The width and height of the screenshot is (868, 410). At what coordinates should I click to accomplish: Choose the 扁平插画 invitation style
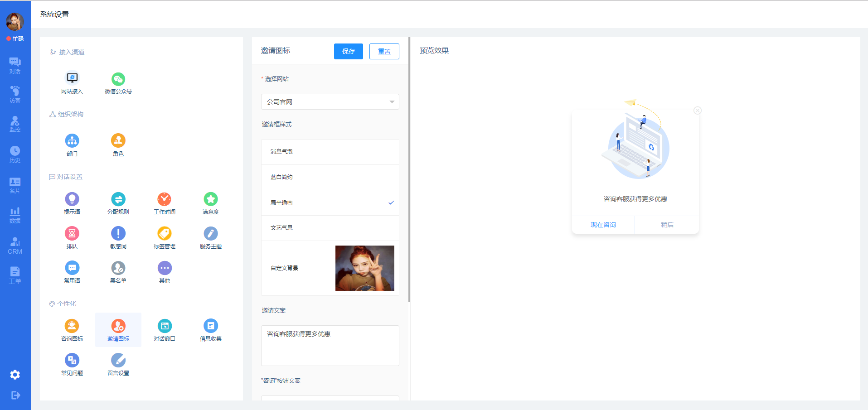[x=330, y=203]
